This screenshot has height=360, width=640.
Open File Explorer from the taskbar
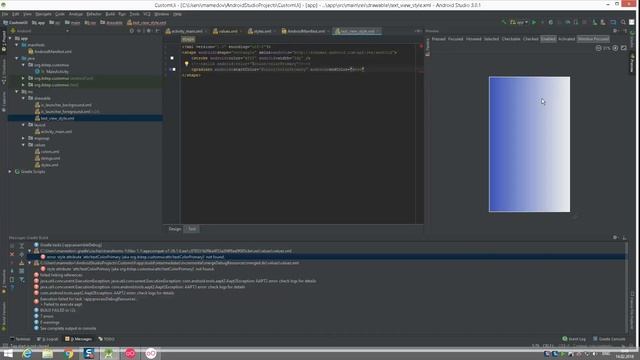tap(48, 353)
